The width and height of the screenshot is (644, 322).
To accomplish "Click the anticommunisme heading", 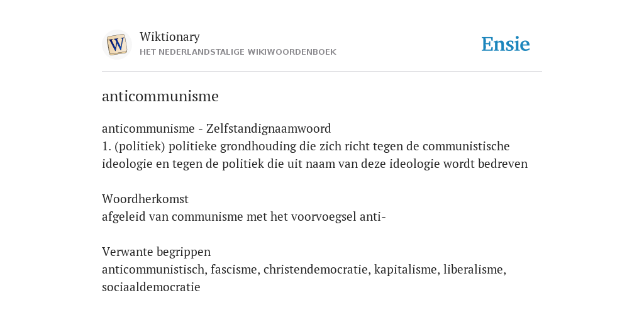I will coord(160,96).
